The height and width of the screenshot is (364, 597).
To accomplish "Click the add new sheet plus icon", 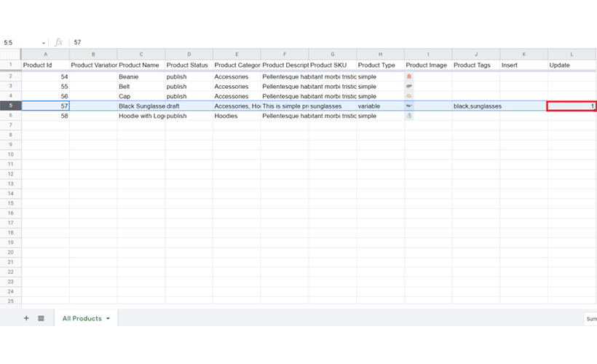I will click(26, 318).
